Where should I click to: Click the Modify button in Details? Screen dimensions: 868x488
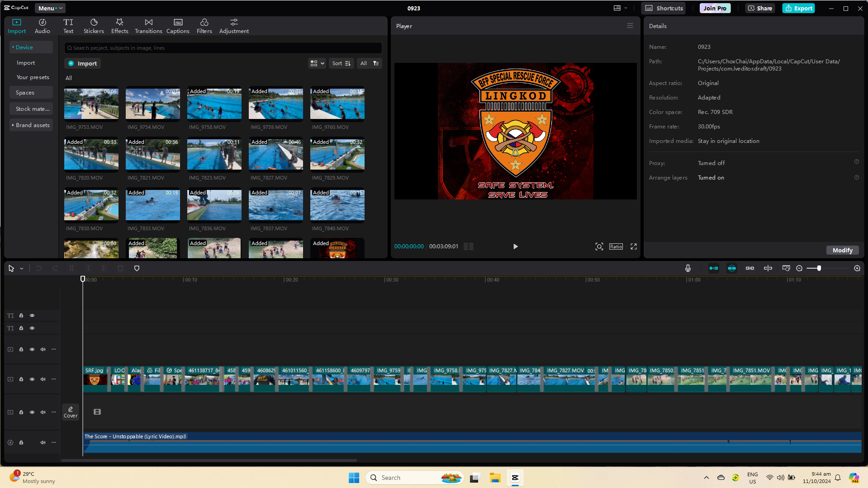842,250
